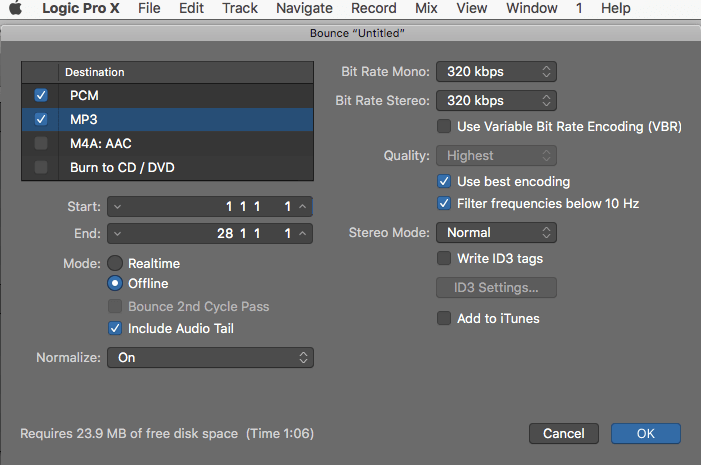Click the ID3 Settings... button
The image size is (701, 465).
pos(496,287)
